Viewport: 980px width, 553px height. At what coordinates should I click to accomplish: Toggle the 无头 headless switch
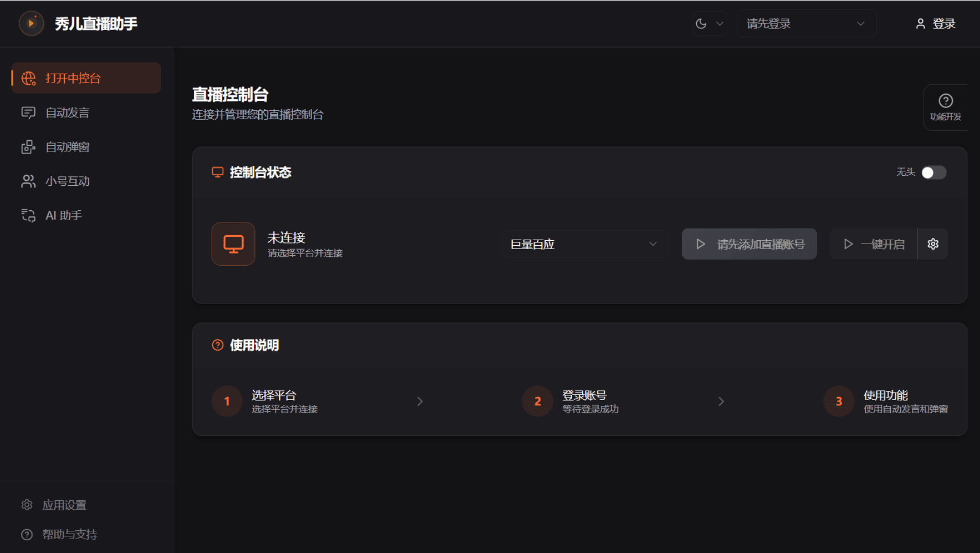point(933,173)
